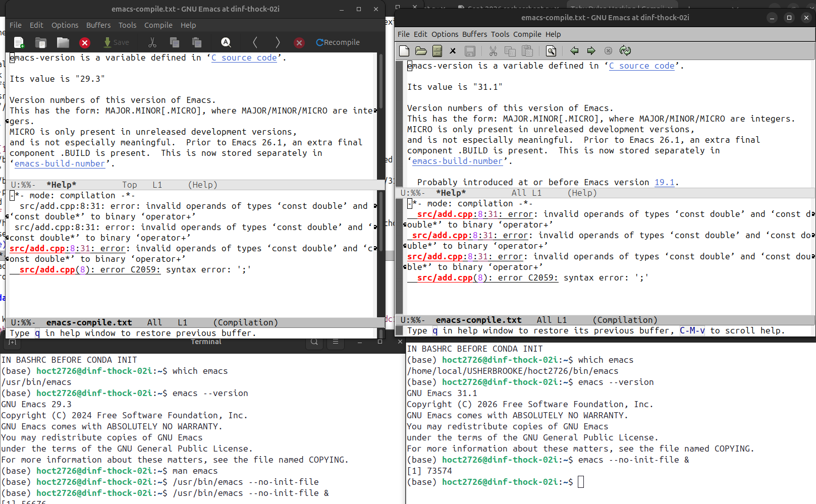
Task: Click 'src/add.cpp(8): error C2059' line, right Emacs
Action: [528, 278]
